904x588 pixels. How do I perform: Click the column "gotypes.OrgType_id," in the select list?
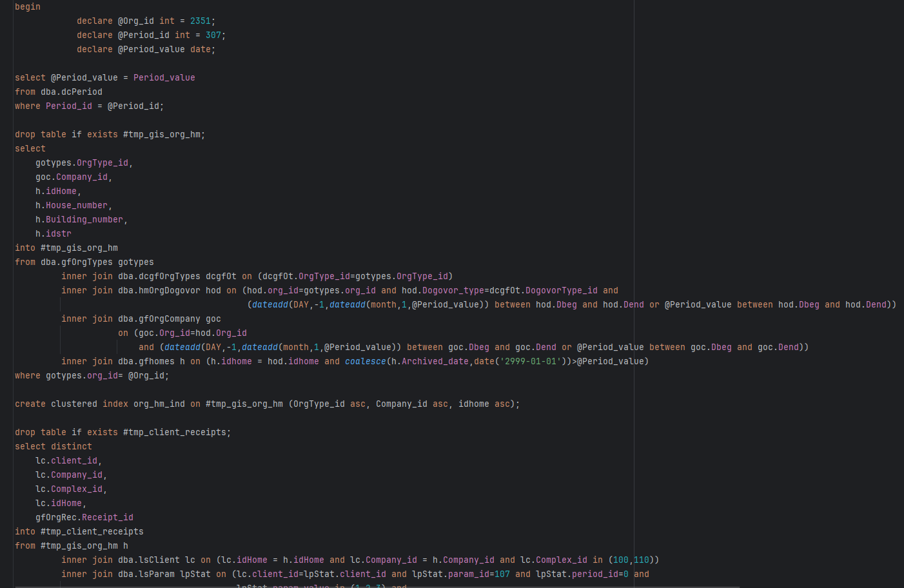click(84, 163)
